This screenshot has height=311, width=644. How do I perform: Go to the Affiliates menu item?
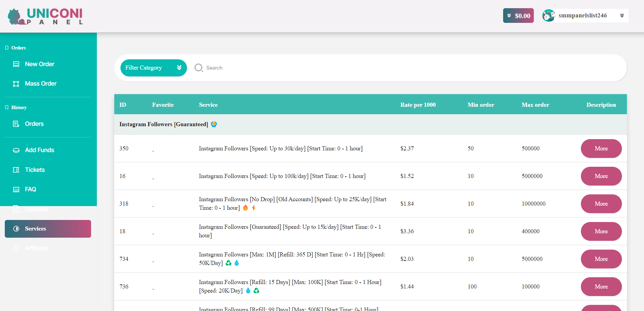(x=36, y=248)
